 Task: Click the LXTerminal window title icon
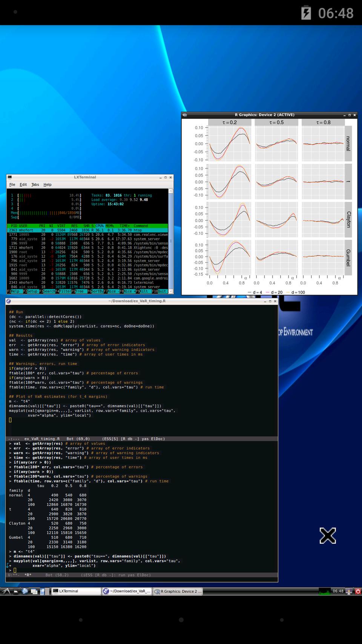[10, 177]
